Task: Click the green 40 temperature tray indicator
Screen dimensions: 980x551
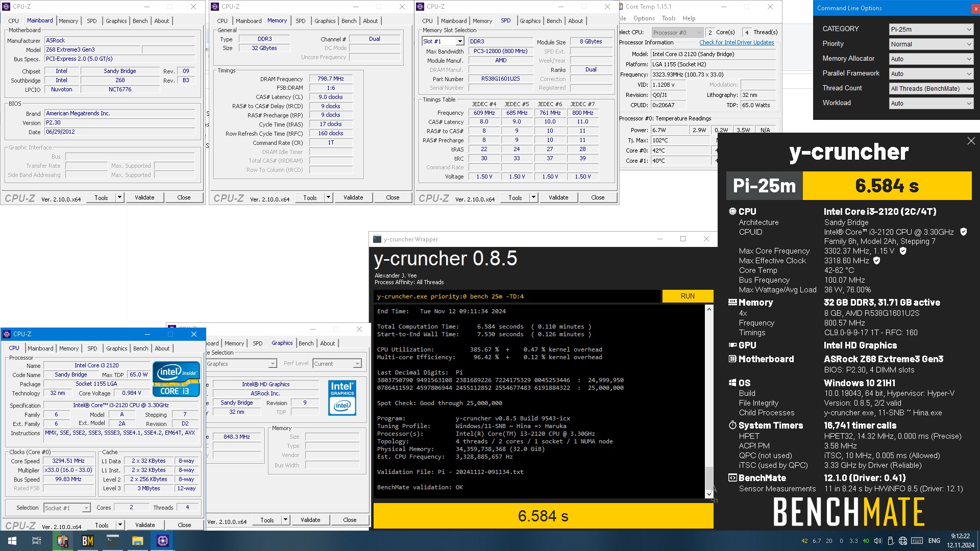Action: point(866,541)
